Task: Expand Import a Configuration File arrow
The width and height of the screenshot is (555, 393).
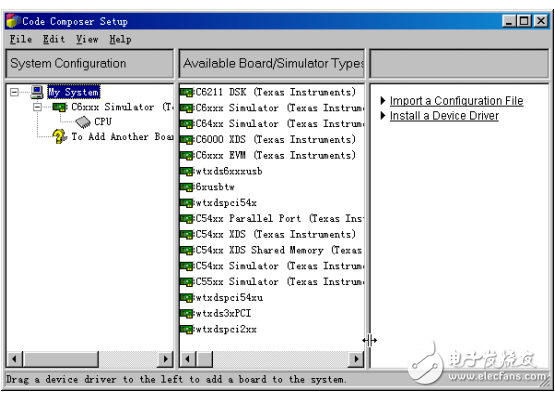Action: [x=383, y=101]
